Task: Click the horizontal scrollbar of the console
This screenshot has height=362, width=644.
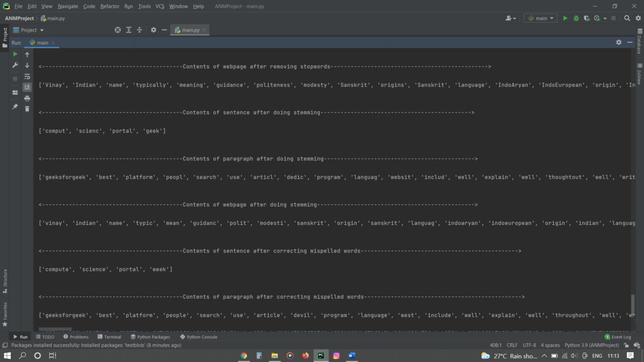Action: click(x=55, y=329)
